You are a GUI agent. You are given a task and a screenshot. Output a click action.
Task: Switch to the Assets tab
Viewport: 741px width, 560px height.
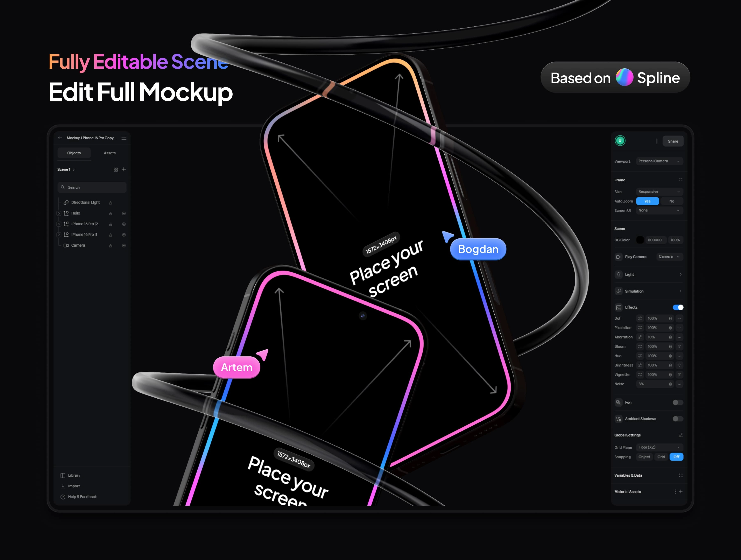[110, 153]
